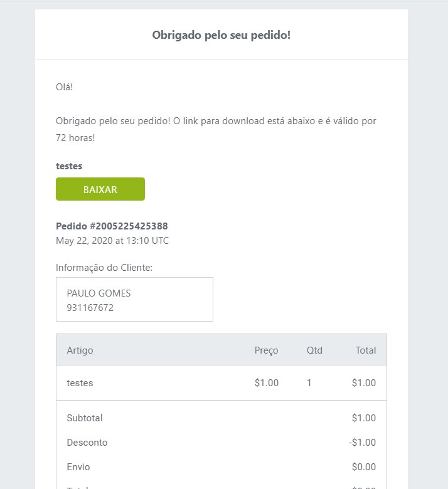The width and height of the screenshot is (448, 489).
Task: Click the order number Pedido #2005225425388
Action: click(x=112, y=226)
